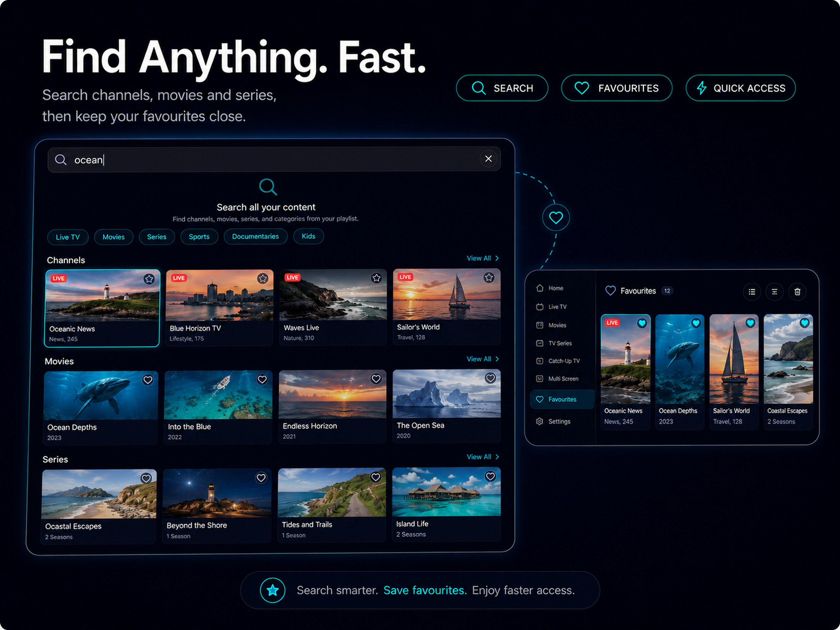840x630 pixels.
Task: View All in the Series section
Action: 482,456
